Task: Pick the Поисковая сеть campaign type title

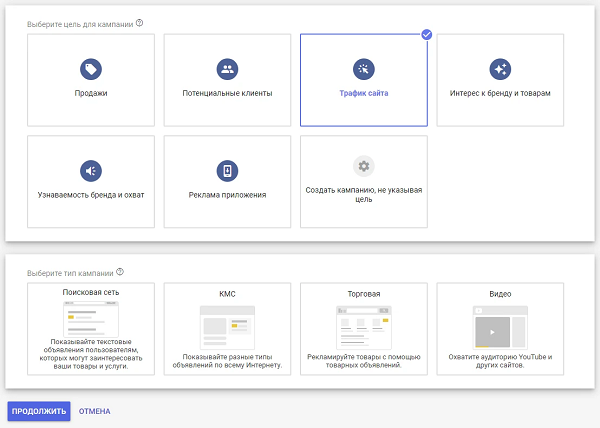Action: (91, 292)
